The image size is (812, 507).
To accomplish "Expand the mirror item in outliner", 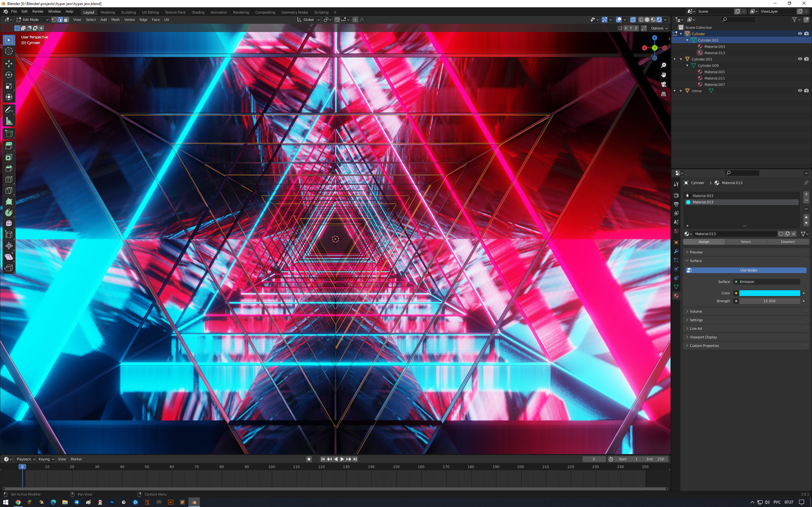I will [681, 91].
